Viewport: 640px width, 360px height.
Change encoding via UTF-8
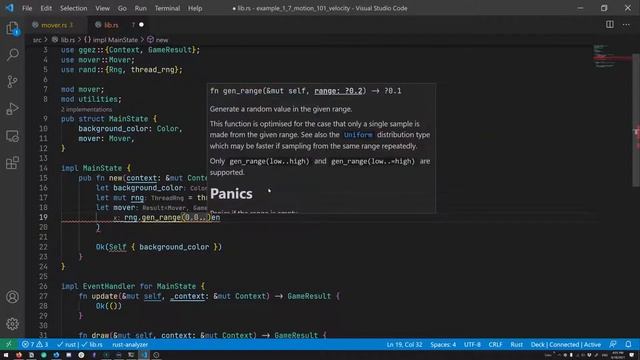472,344
